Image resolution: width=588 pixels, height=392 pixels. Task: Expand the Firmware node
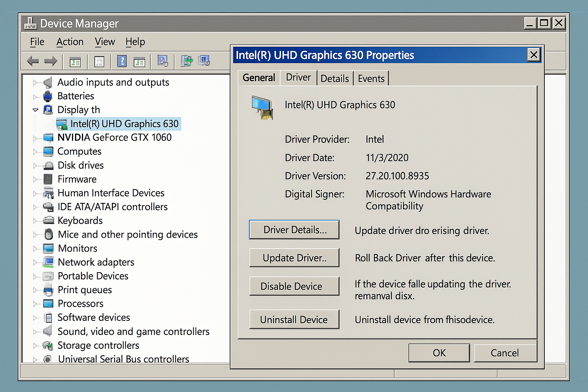[35, 179]
